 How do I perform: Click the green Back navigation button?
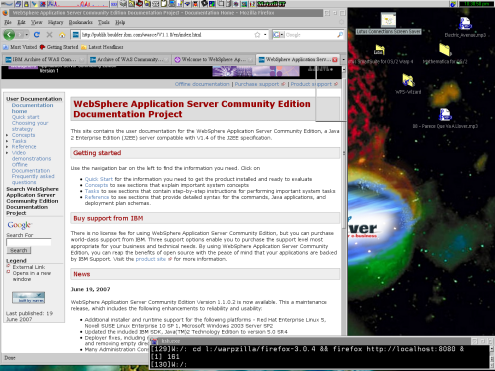point(9,34)
